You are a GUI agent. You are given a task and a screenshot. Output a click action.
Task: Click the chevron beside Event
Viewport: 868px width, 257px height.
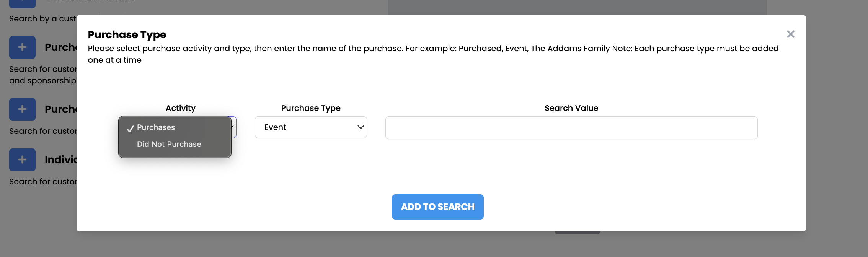361,127
